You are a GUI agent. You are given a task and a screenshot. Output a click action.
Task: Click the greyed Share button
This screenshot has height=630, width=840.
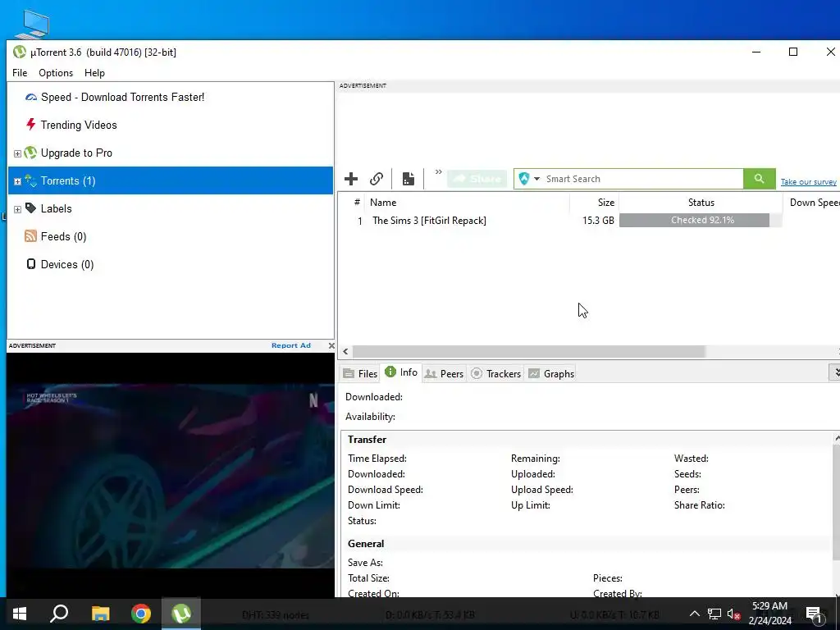point(477,179)
